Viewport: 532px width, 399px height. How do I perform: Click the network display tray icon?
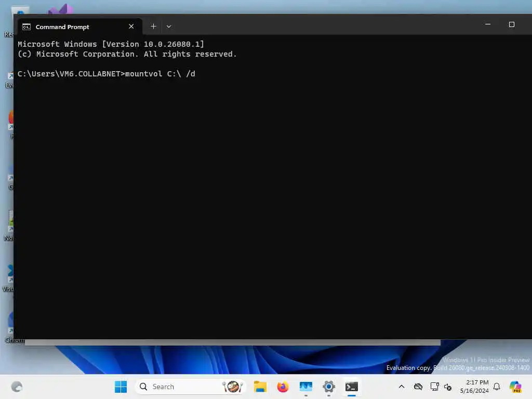click(x=435, y=387)
